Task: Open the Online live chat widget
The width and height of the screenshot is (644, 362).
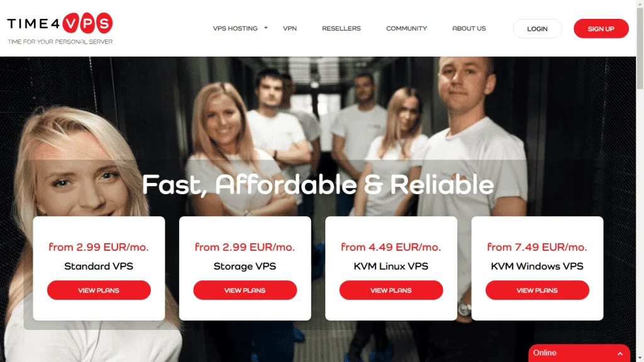Action: pos(579,353)
